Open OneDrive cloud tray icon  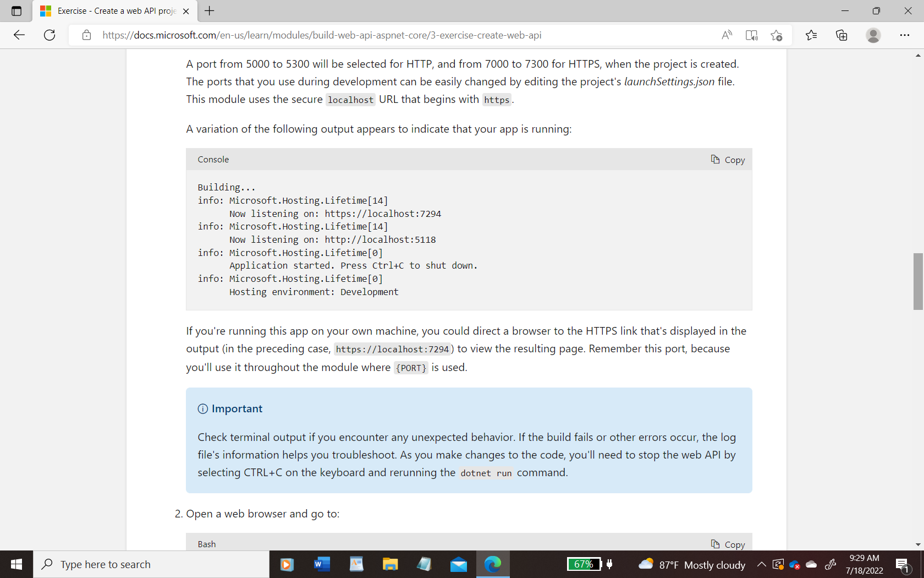811,564
